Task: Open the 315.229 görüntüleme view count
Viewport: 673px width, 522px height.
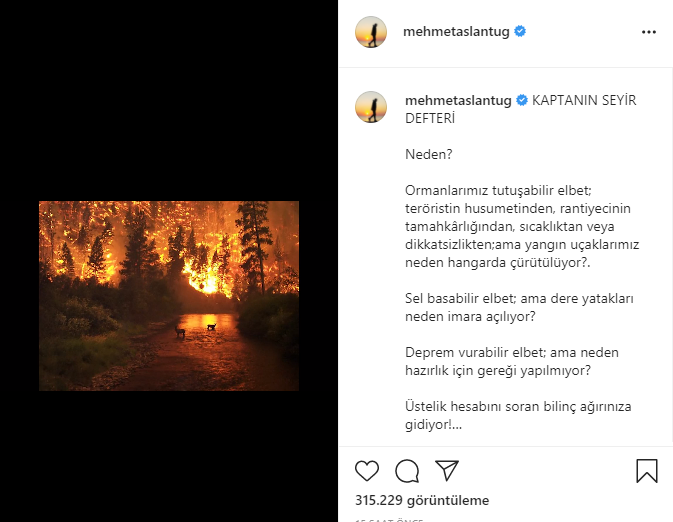Action: [x=422, y=500]
